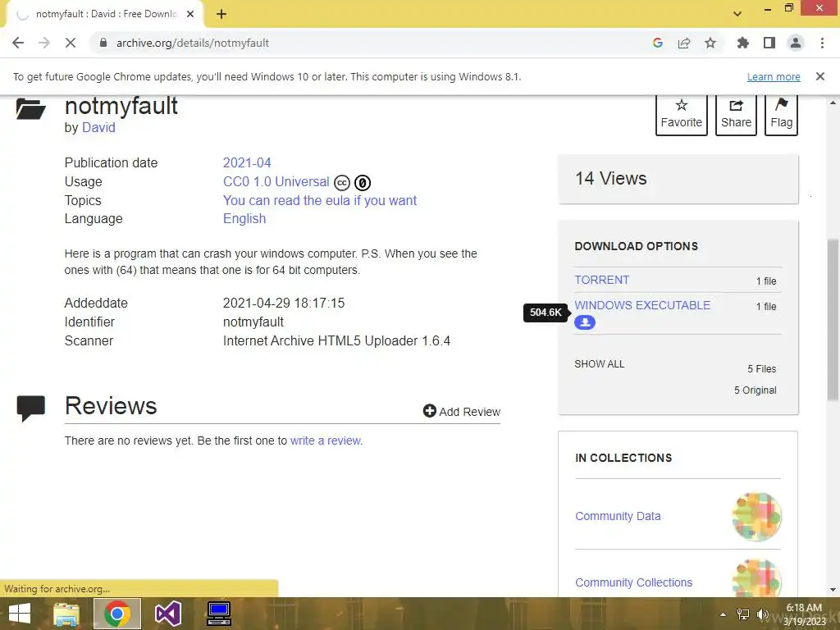Click the volume speaker tray icon
This screenshot has height=630, width=840.
tap(762, 614)
